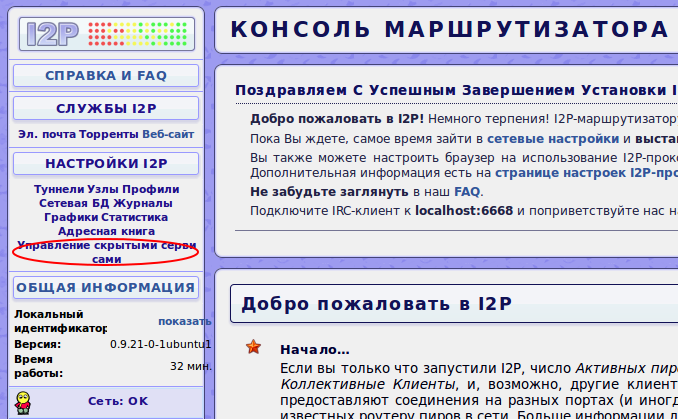Open Сетевая БД page
Image resolution: width=678 pixels, height=419 pixels.
click(75, 203)
